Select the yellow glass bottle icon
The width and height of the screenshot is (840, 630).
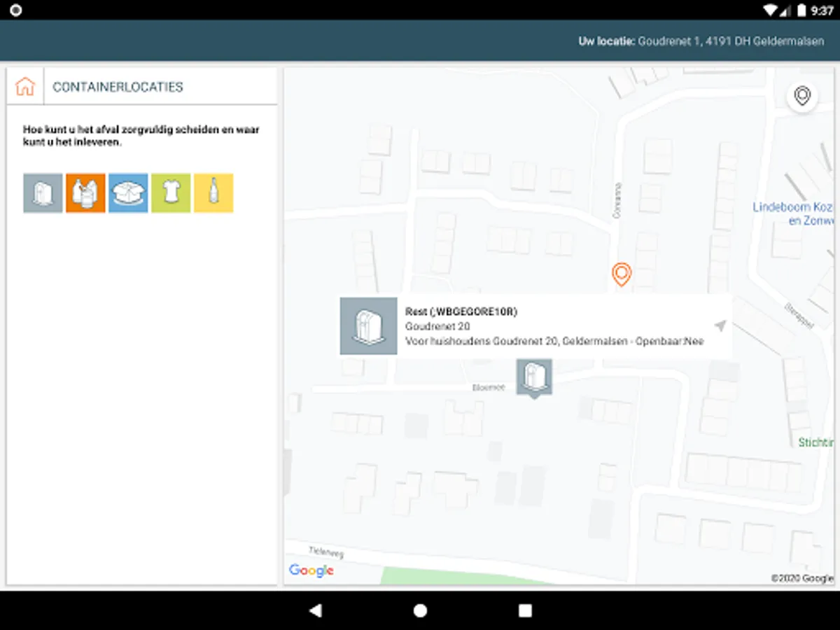point(213,193)
